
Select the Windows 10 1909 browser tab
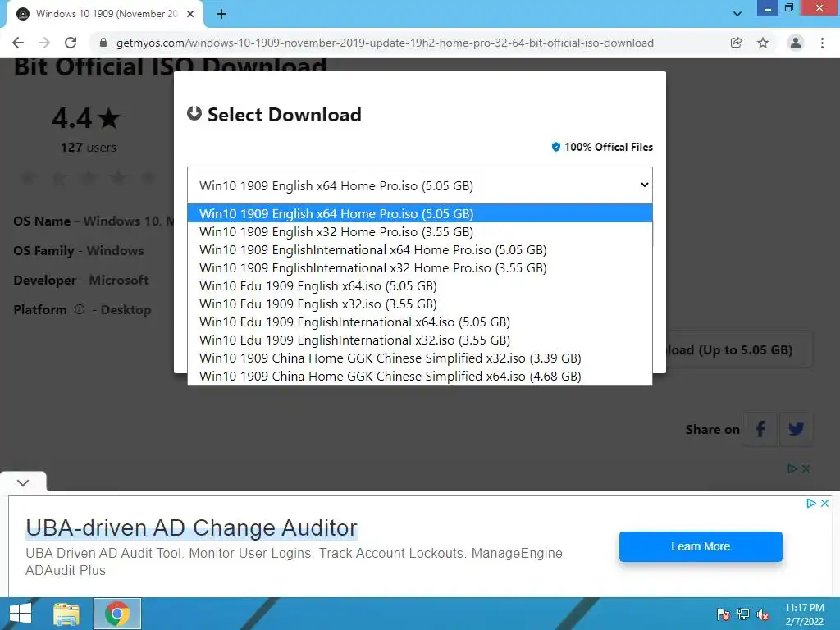tap(105, 14)
